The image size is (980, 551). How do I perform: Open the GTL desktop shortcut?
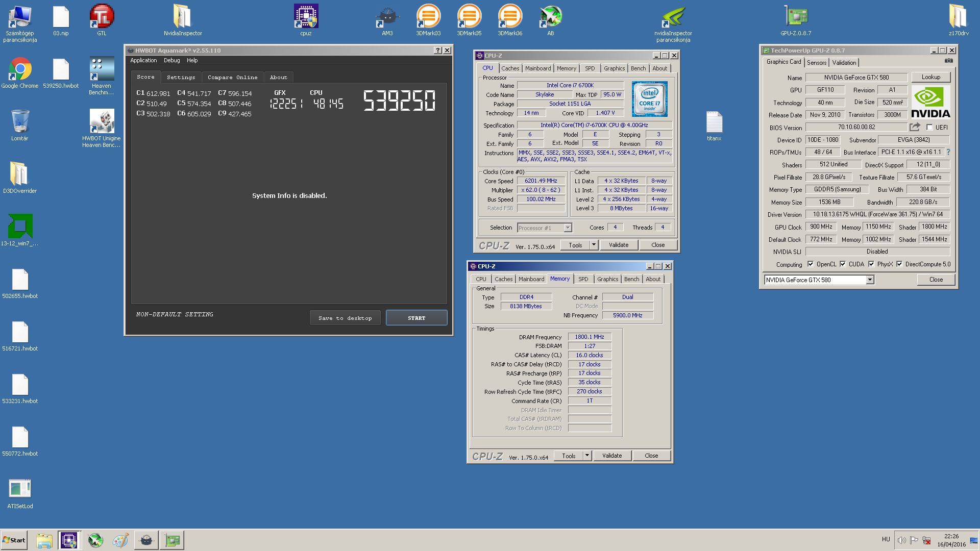click(102, 20)
